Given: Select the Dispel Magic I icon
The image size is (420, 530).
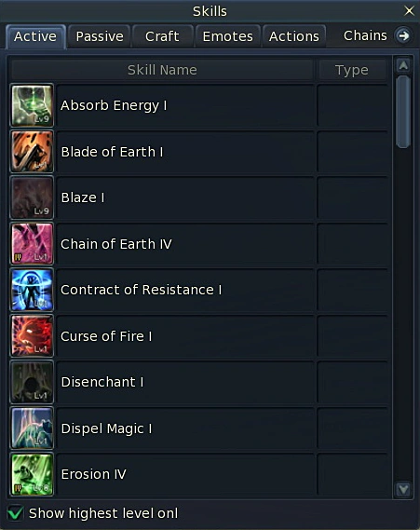Looking at the screenshot, I should [32, 428].
